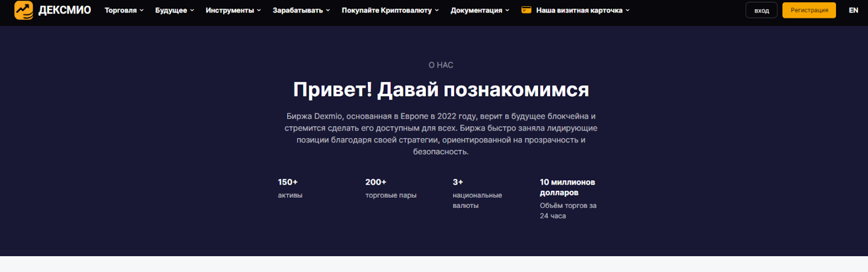Click the О НАС section label
Screen dimensions: 868x272
pyautogui.click(x=441, y=65)
